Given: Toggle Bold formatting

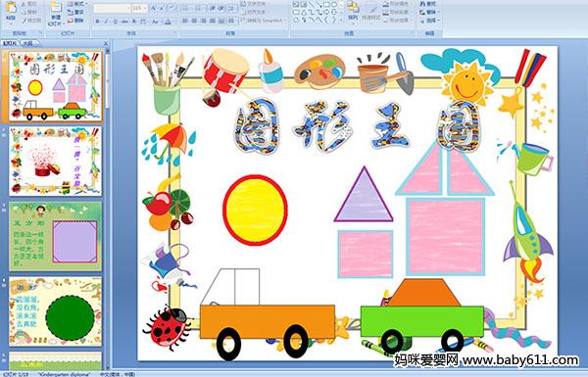Looking at the screenshot, I should click(x=97, y=22).
